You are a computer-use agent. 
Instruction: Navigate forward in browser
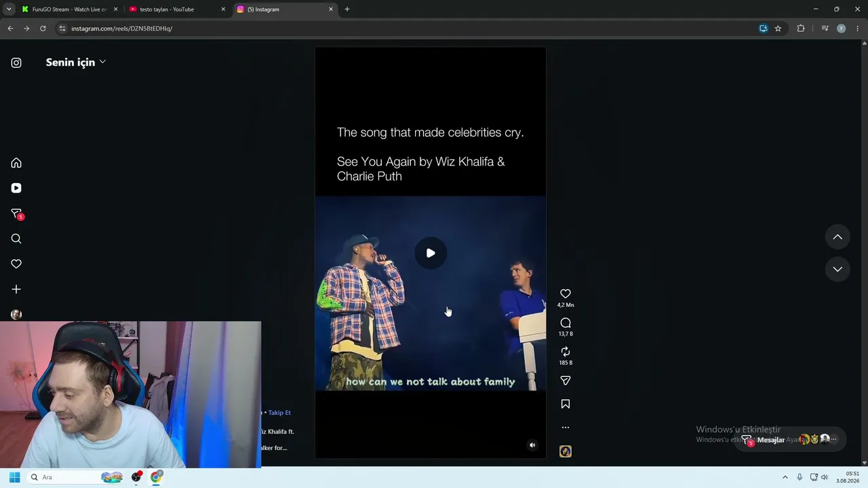pos(26,28)
